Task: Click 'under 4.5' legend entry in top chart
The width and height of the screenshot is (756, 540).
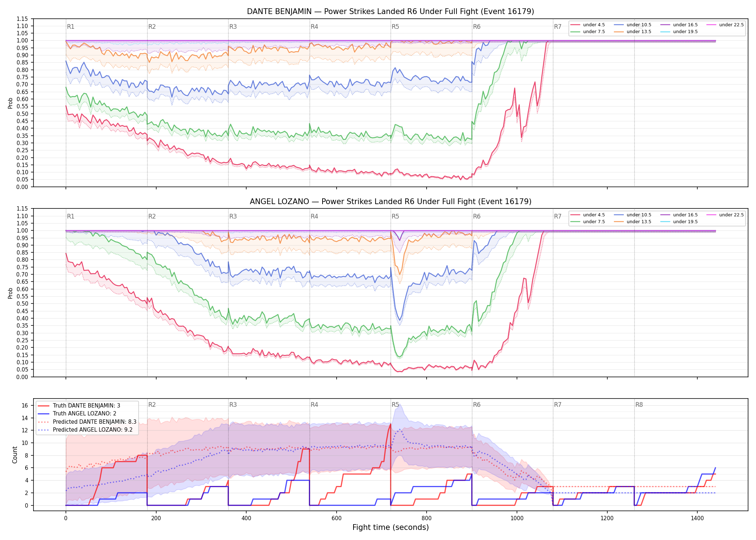Action: point(588,25)
